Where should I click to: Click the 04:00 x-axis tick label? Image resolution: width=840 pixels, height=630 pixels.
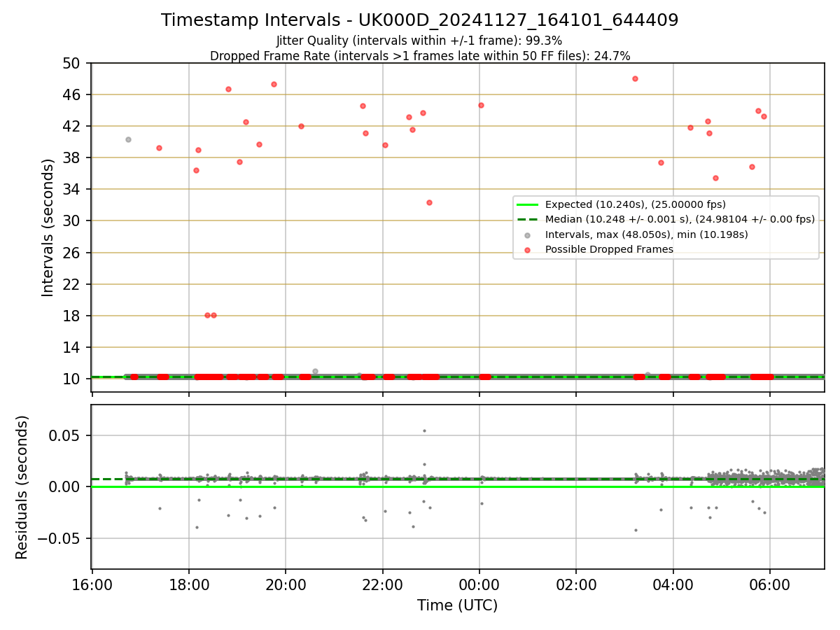click(673, 584)
